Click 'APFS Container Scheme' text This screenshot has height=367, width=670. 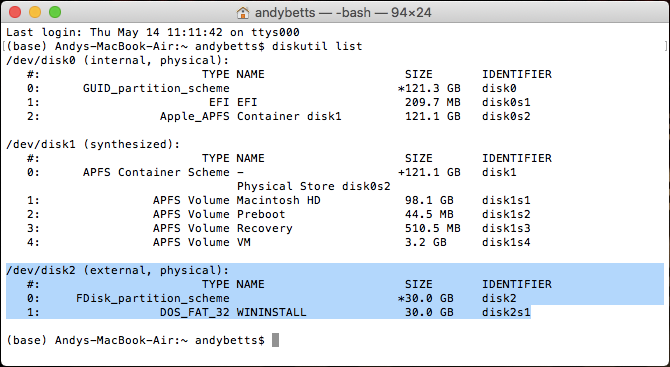point(156,172)
